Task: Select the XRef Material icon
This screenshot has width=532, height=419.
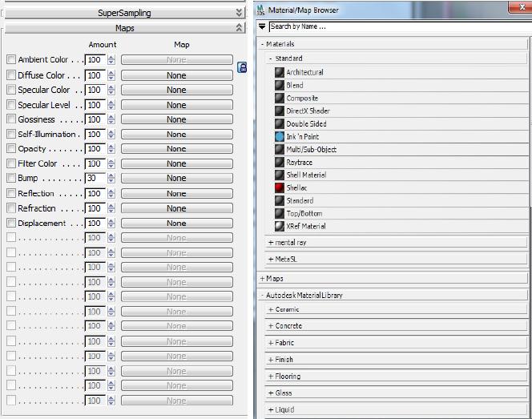Action: 280,226
